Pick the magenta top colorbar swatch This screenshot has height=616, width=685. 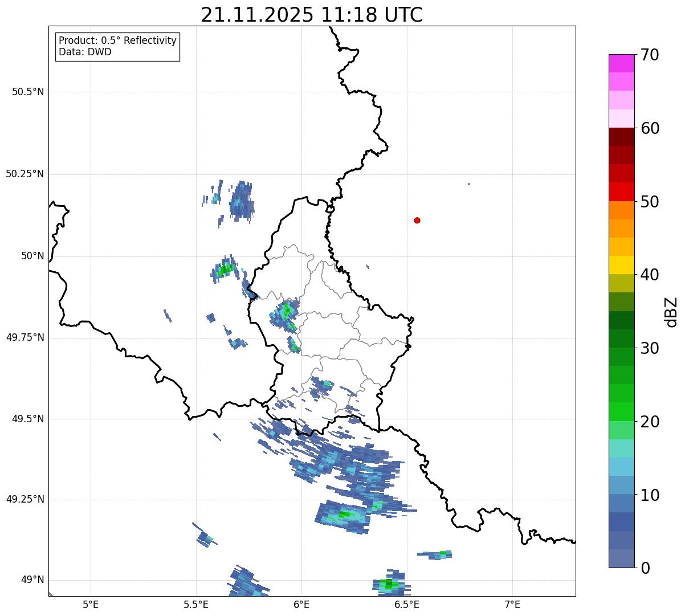pyautogui.click(x=621, y=63)
